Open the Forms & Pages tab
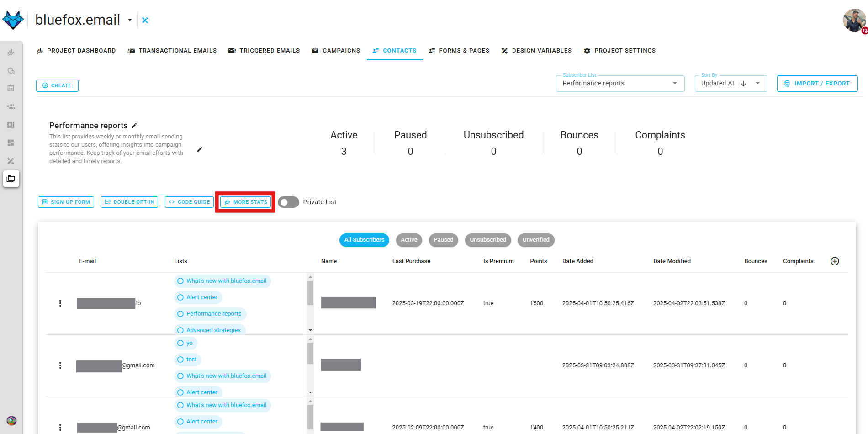868x434 pixels. tap(459, 51)
